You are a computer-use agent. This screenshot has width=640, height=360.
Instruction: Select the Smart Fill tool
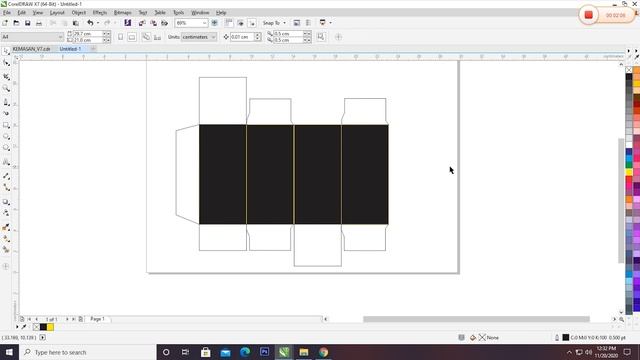(6, 249)
